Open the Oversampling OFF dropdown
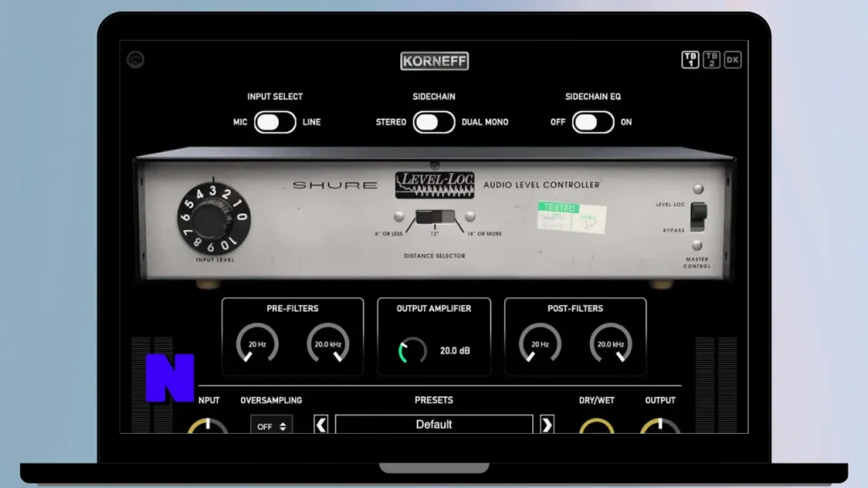The image size is (868, 488). click(x=271, y=426)
